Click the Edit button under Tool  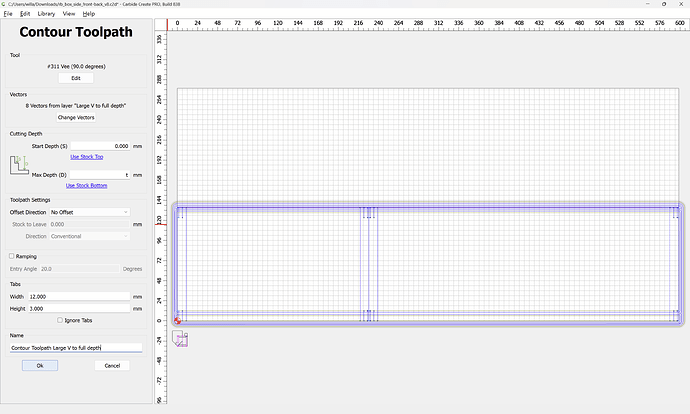click(76, 78)
